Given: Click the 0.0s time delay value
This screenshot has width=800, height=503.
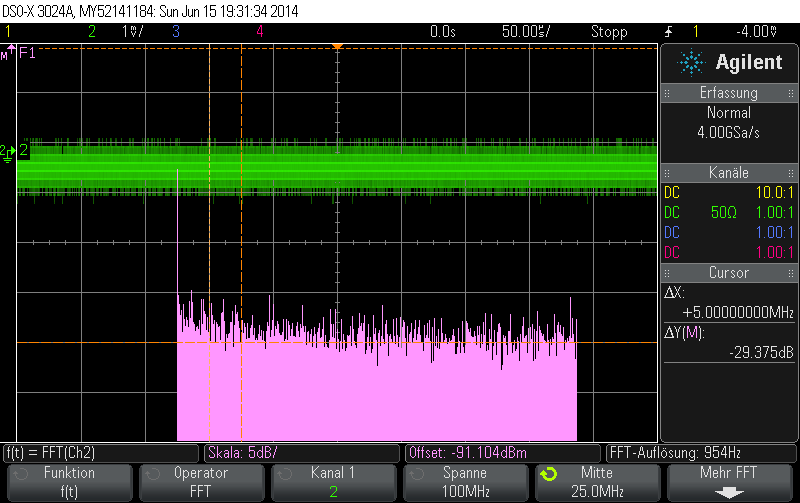Looking at the screenshot, I should click(x=442, y=32).
